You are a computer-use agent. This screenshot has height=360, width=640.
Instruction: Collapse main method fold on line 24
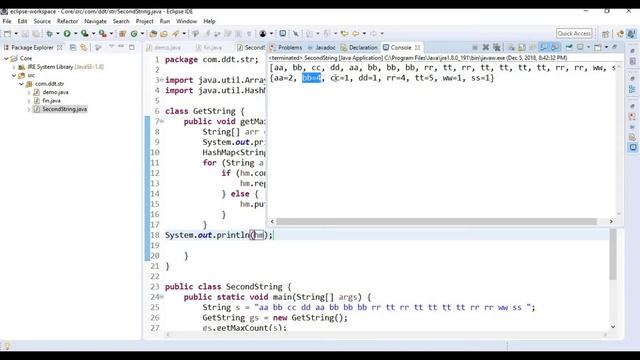[162, 297]
